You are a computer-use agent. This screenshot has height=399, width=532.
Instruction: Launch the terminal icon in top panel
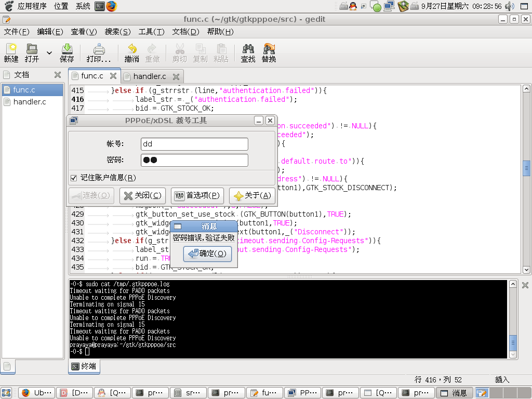coord(100,6)
